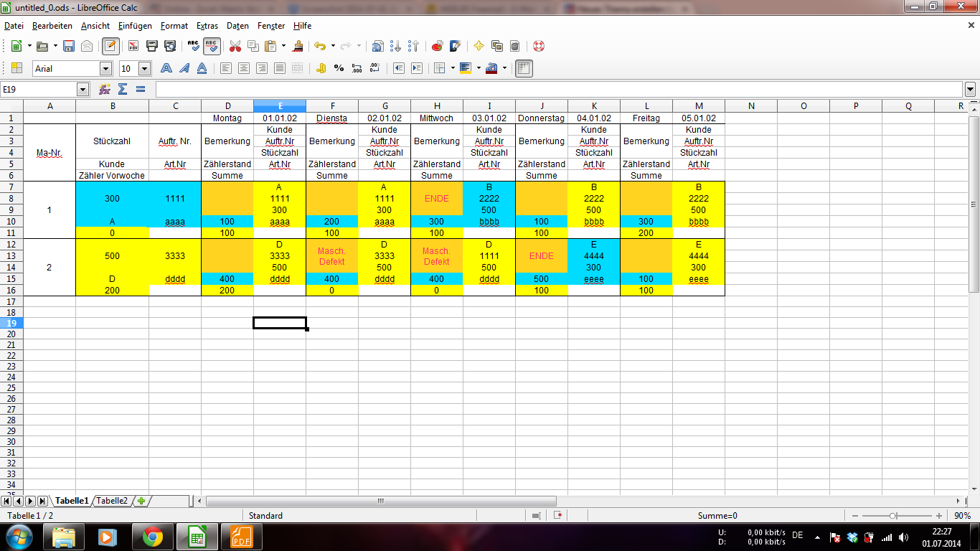Open the Navigator star icon
The height and width of the screenshot is (551, 980).
pos(479,46)
